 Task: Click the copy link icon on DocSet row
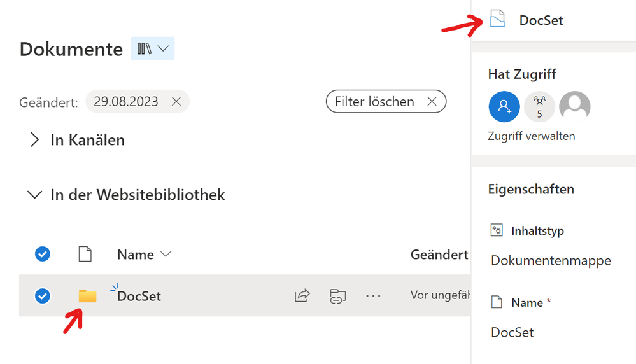pos(337,296)
